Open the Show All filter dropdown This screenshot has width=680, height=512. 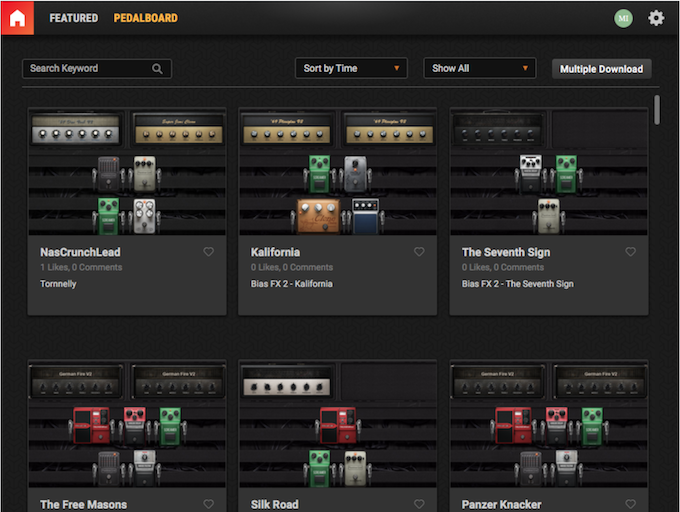(480, 68)
